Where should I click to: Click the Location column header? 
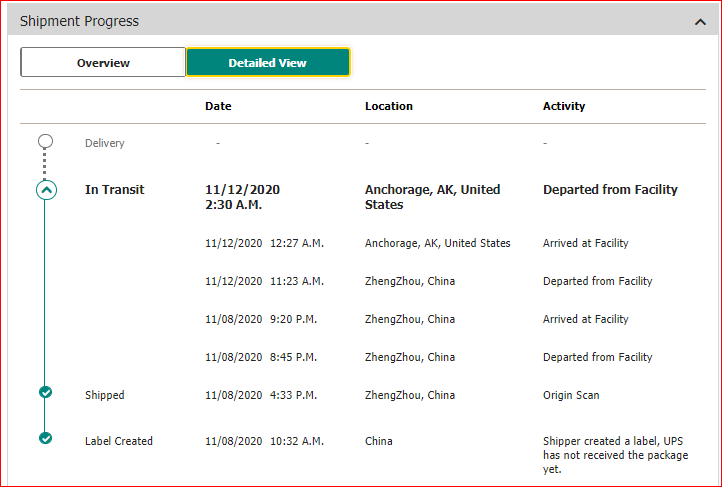pos(388,106)
